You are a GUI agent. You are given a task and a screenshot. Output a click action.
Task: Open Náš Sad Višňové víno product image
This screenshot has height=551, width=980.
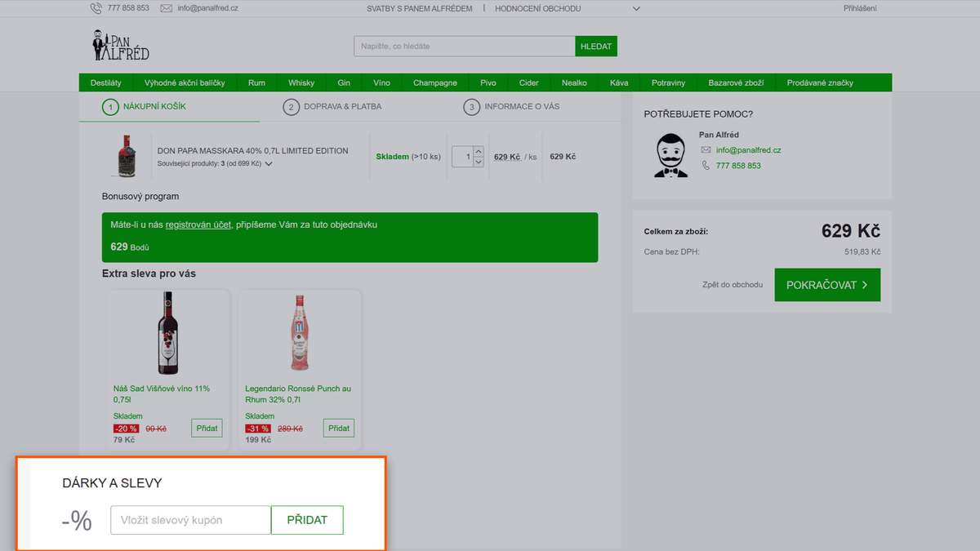(x=167, y=332)
